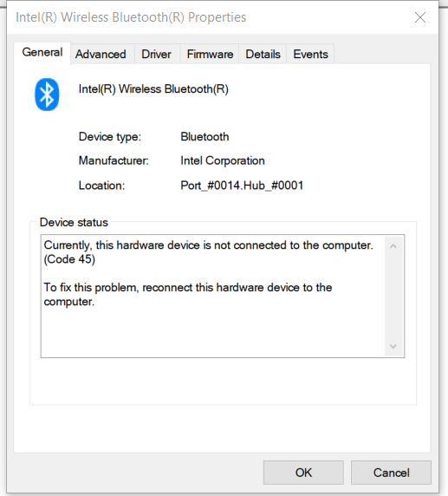Select the 'Intel Corporation' manufacturer value

pyautogui.click(x=223, y=160)
